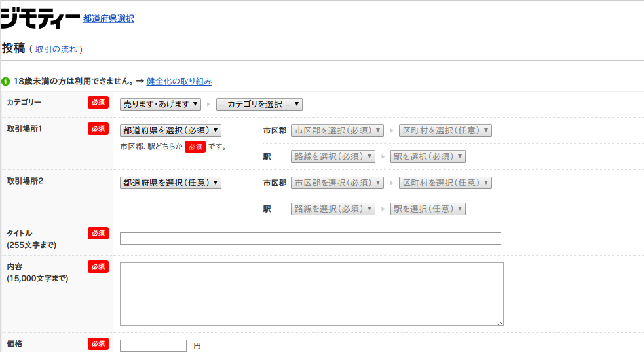
Task: Click the ジモティー logo
Action: click(41, 19)
